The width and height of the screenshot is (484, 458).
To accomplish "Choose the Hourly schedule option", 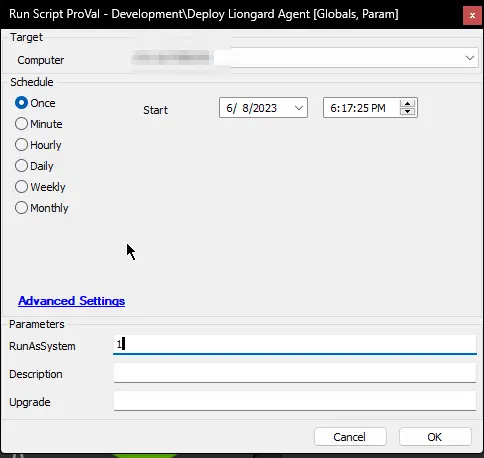I will pyautogui.click(x=21, y=145).
